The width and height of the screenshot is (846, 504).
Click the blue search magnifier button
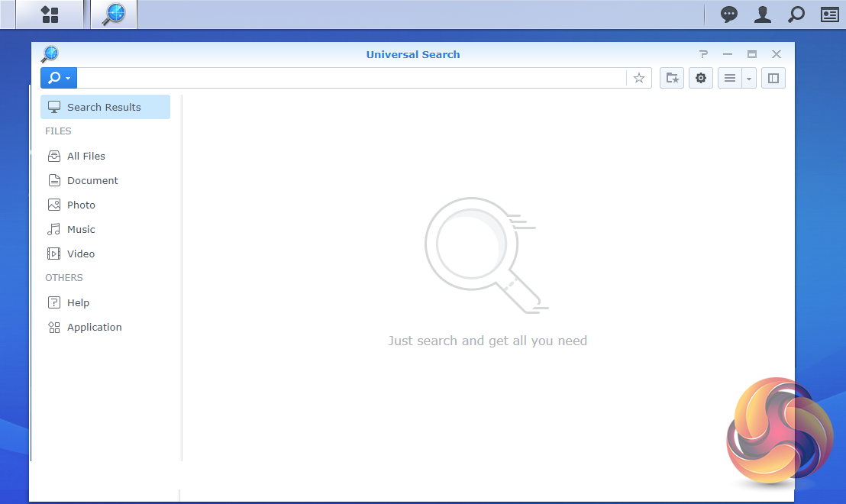pos(59,78)
